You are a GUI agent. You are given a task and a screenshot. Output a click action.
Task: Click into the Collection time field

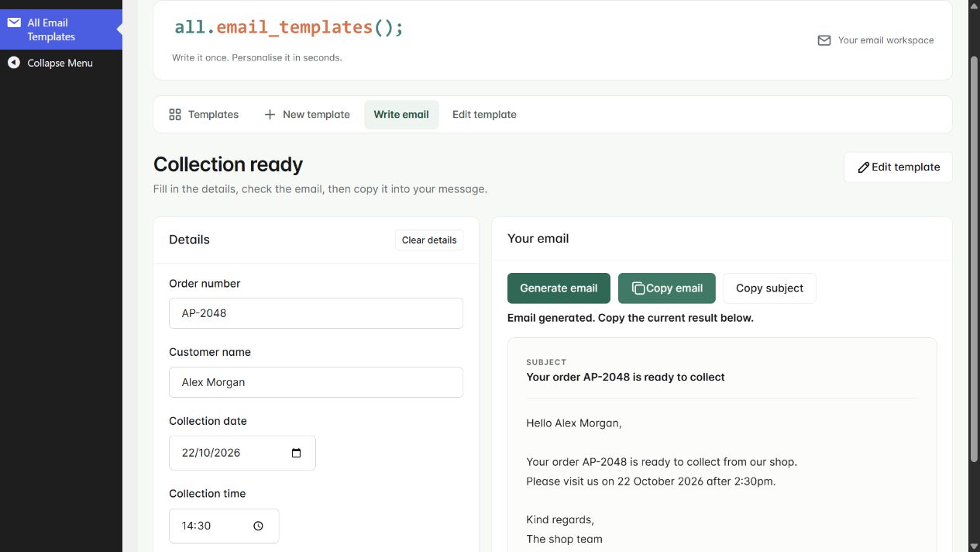[x=224, y=526]
